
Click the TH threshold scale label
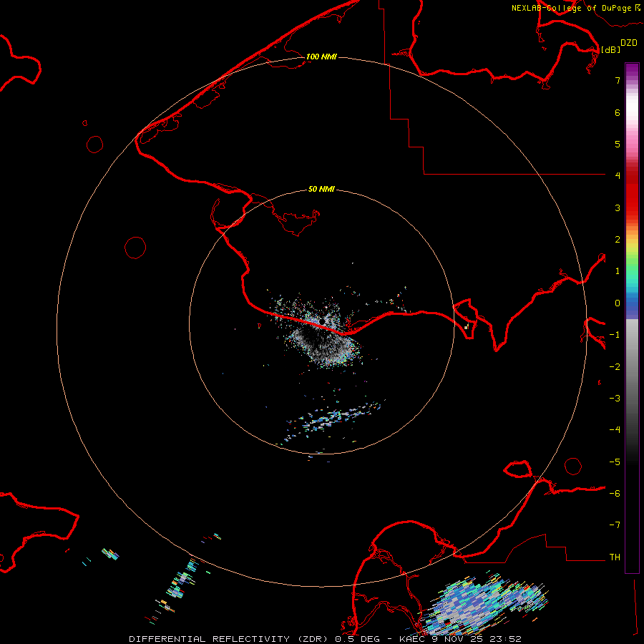point(615,557)
